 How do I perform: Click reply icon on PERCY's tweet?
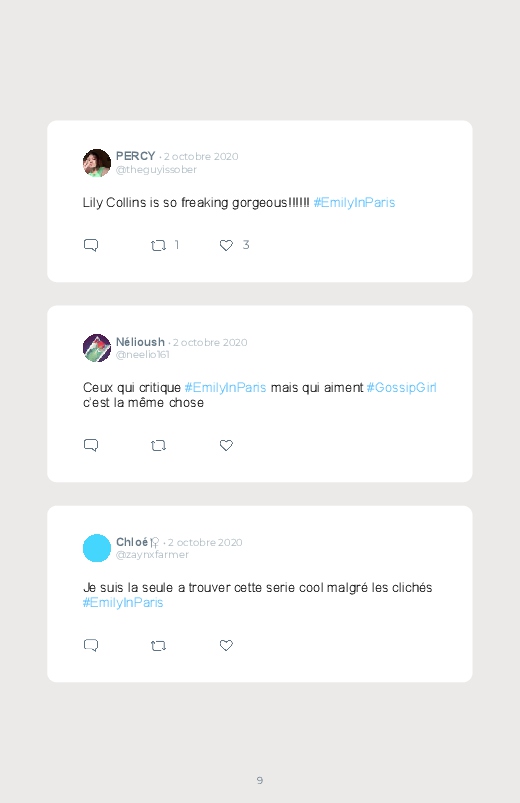coord(91,245)
